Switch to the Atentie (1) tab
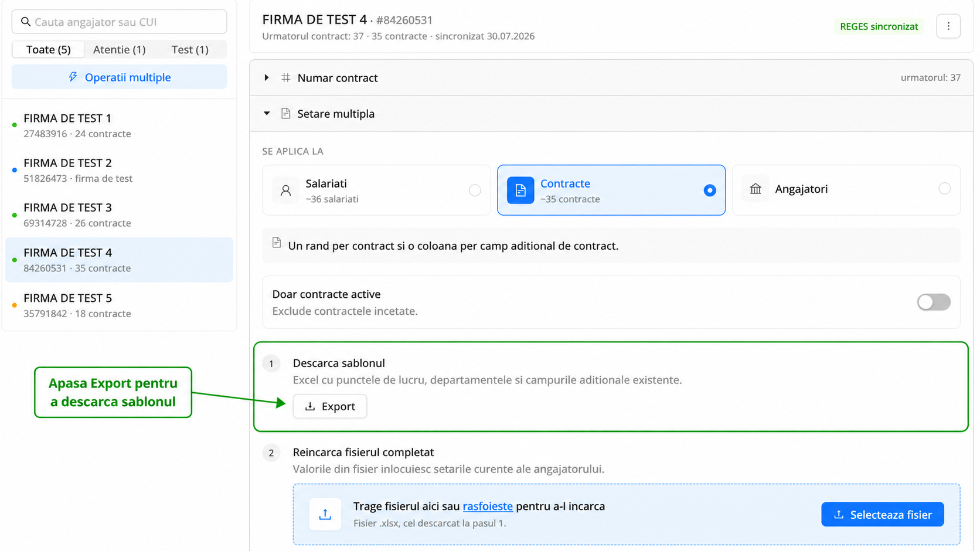 pyautogui.click(x=120, y=49)
